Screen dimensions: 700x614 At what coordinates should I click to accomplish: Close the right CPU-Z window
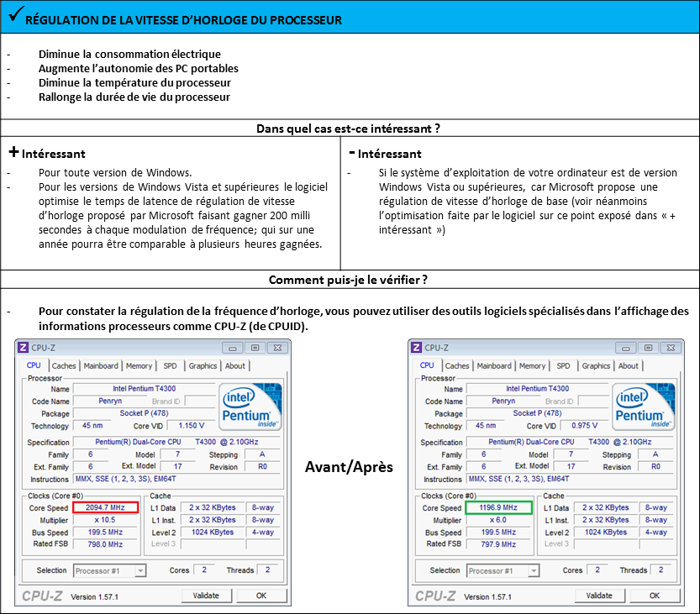(x=671, y=348)
